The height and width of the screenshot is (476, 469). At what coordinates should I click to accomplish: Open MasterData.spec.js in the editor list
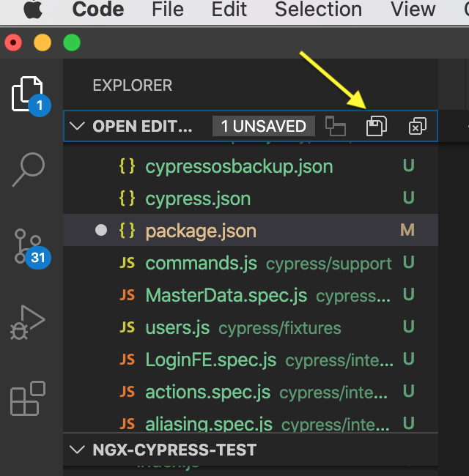226,295
